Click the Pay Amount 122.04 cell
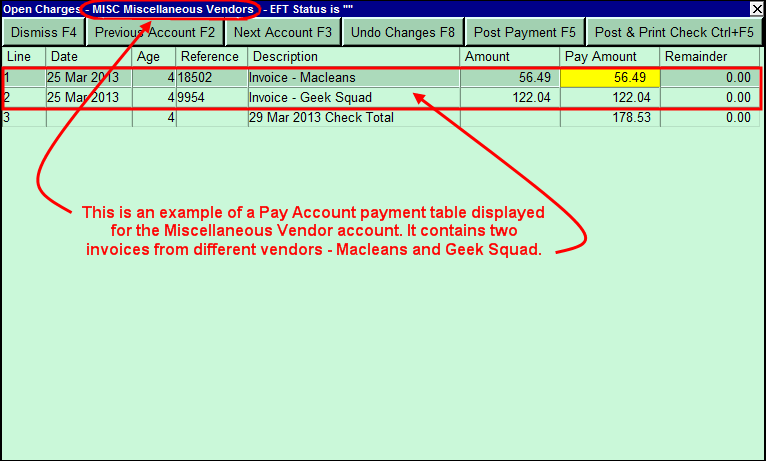 pos(609,97)
